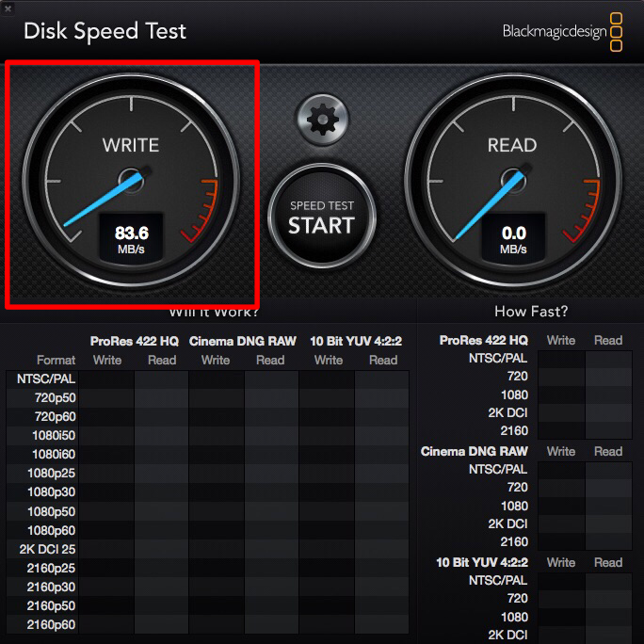Image resolution: width=644 pixels, height=644 pixels.
Task: Select 10 Bit YUV 4:2:2 header in format table
Action: coord(356,341)
